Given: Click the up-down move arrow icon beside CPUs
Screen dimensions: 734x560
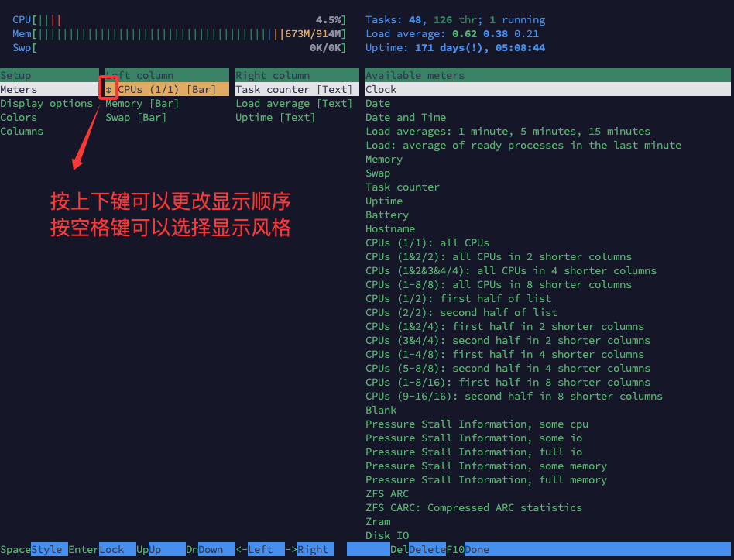Looking at the screenshot, I should 108,90.
